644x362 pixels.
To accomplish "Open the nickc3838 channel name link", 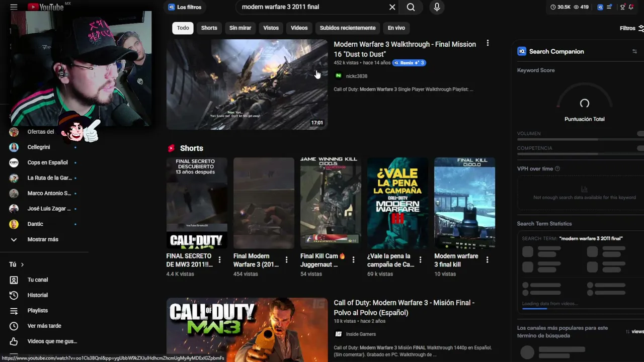I will 356,76.
